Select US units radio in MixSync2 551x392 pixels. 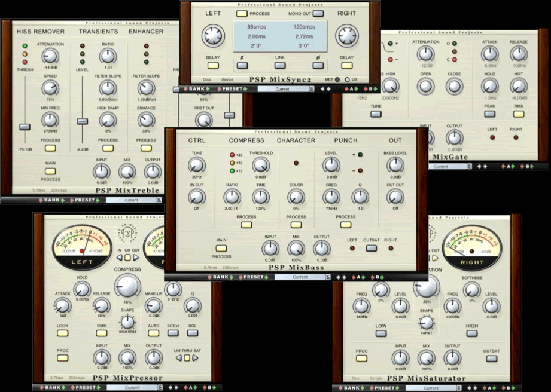347,79
